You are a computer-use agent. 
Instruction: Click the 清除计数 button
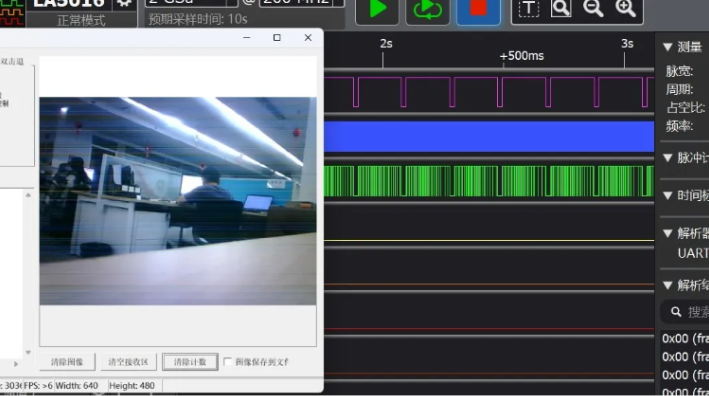(x=190, y=362)
